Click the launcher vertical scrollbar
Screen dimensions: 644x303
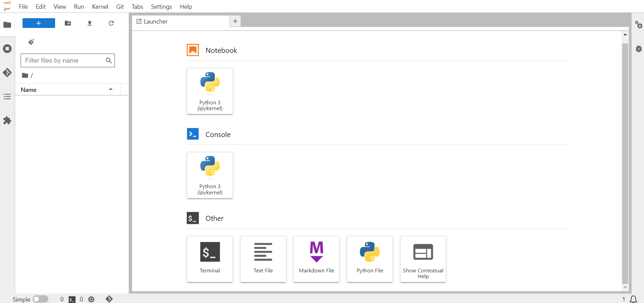[x=625, y=162]
